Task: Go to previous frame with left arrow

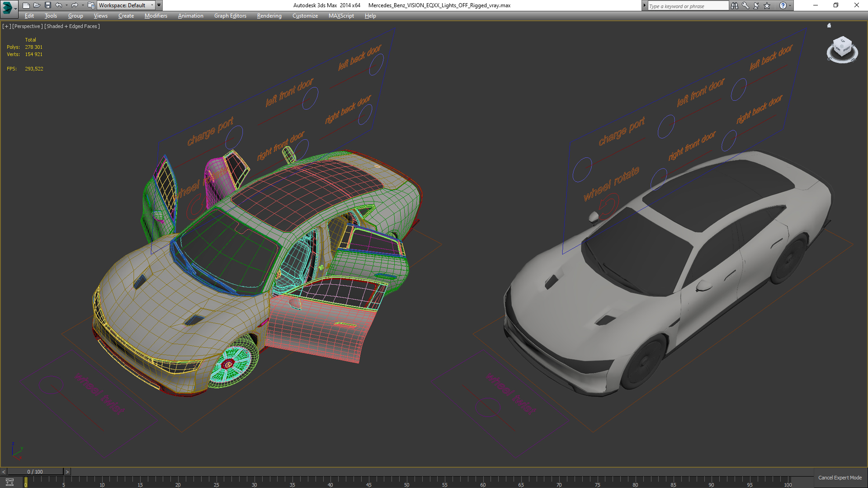Action: 4,472
